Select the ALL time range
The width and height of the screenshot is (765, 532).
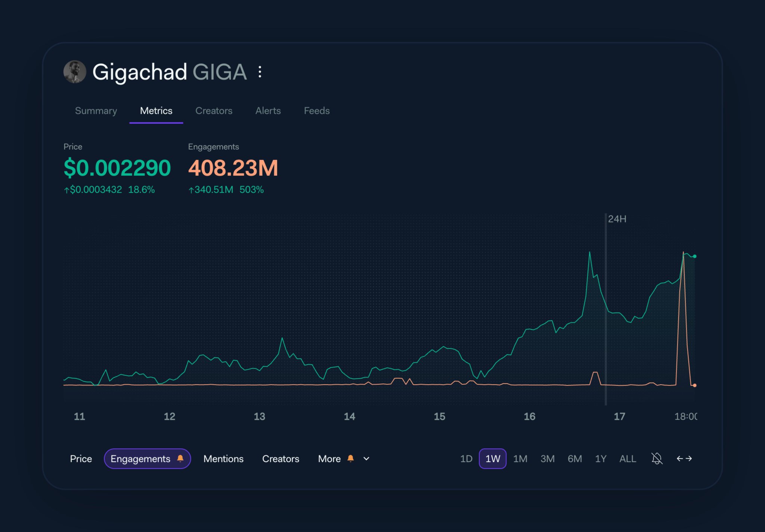pos(628,459)
